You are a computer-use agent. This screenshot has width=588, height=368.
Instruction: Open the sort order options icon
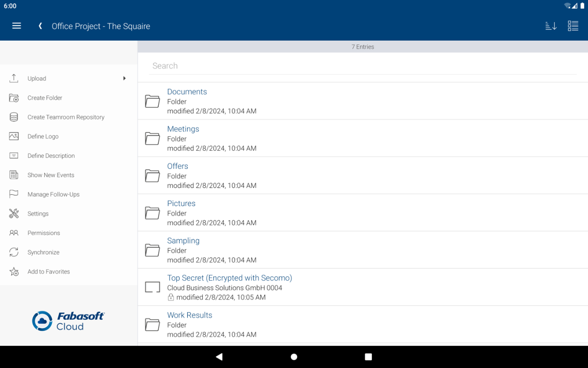(x=551, y=26)
